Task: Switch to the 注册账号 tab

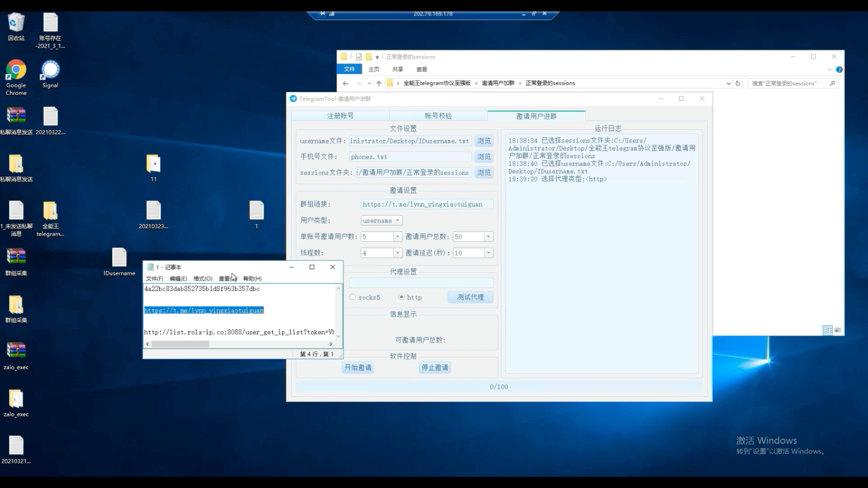Action: pyautogui.click(x=340, y=116)
